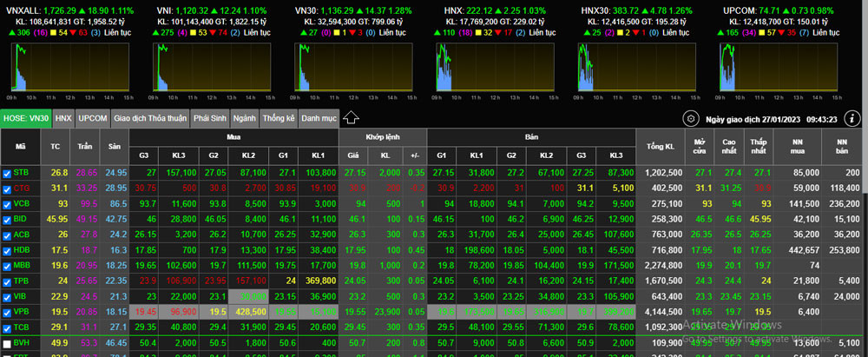Toggle the VPB row checkbox
This screenshot has height=357, width=868.
click(x=8, y=313)
